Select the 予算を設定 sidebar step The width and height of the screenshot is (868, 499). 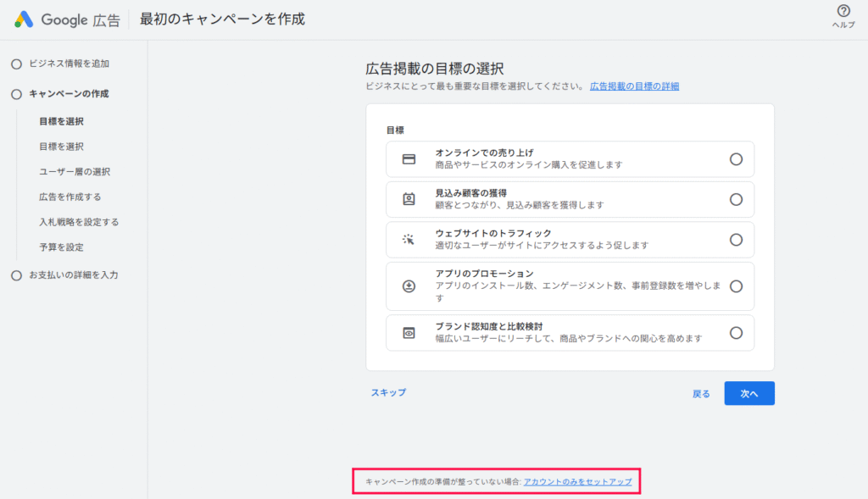click(x=64, y=247)
